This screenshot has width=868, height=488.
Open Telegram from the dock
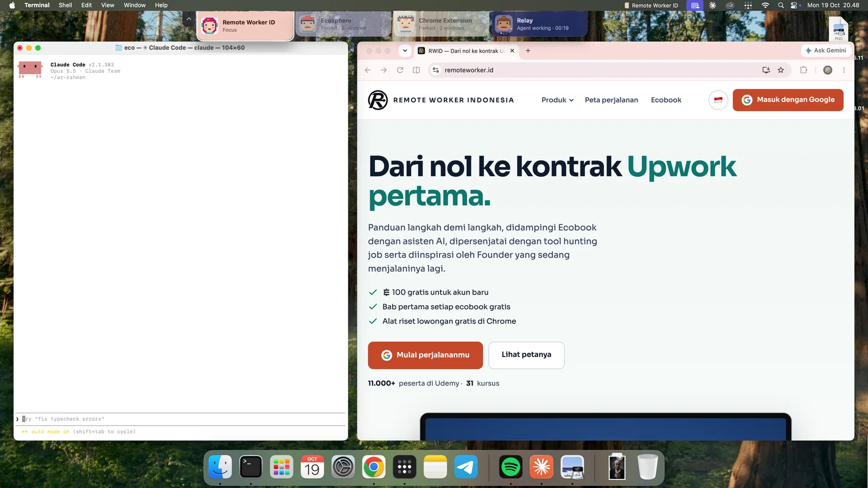pyautogui.click(x=466, y=467)
